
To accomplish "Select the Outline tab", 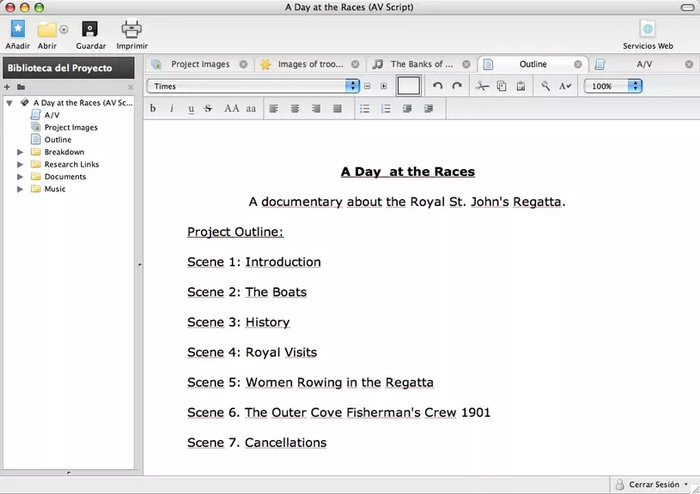I will 533,64.
